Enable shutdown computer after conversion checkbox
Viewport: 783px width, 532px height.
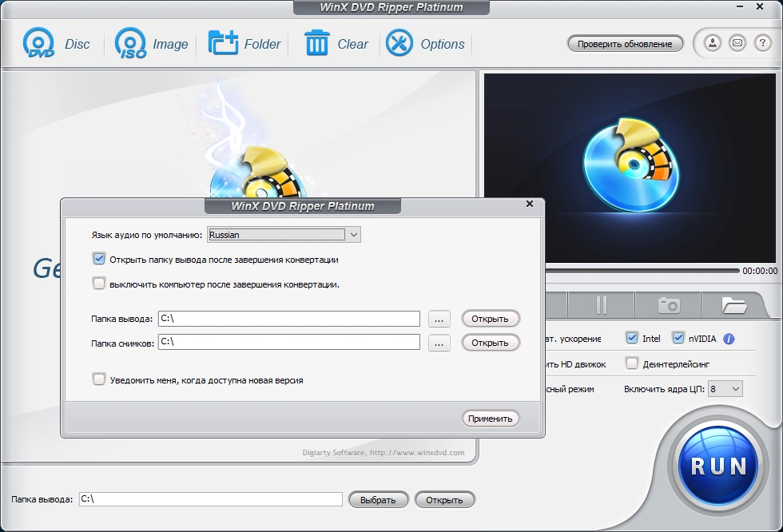coord(99,284)
